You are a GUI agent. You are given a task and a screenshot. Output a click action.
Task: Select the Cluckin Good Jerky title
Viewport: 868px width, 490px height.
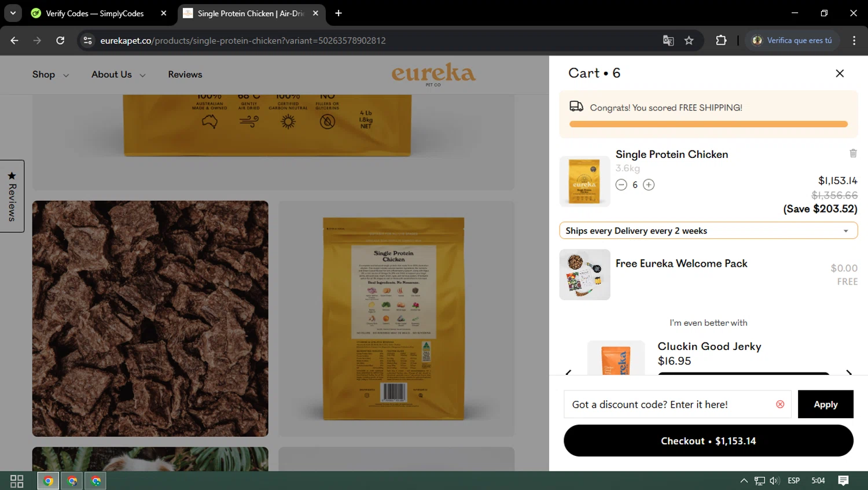pos(709,346)
